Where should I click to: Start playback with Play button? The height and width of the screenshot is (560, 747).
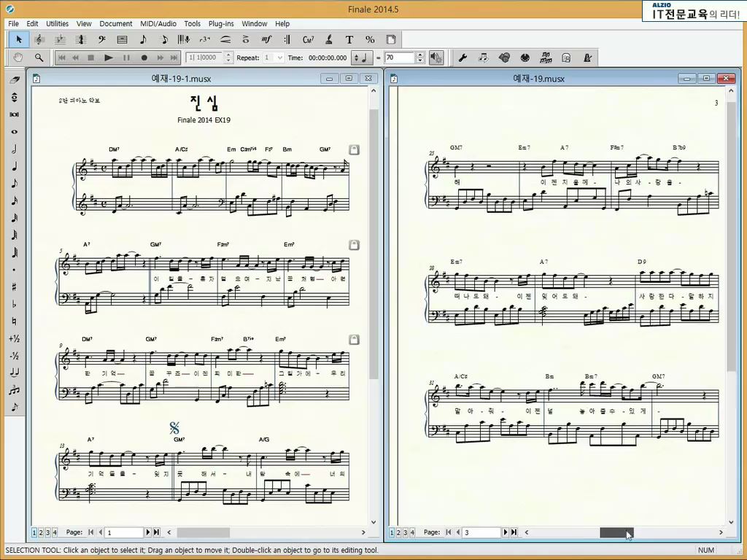[x=109, y=58]
